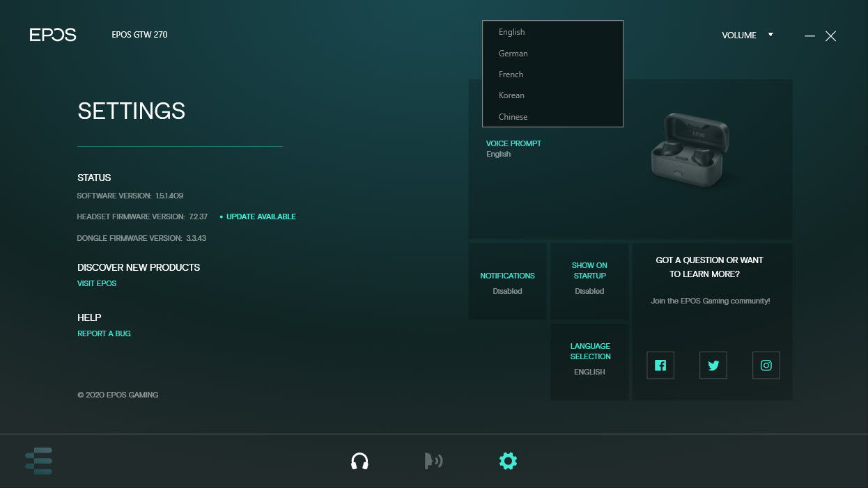Minimize the EPOS Gaming Suite window
The height and width of the screenshot is (488, 868).
[x=809, y=36]
